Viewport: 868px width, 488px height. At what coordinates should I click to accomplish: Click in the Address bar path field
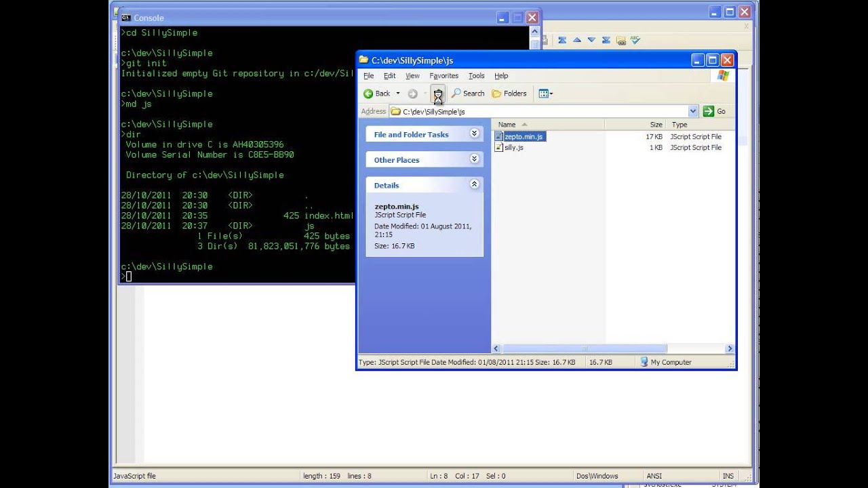545,111
